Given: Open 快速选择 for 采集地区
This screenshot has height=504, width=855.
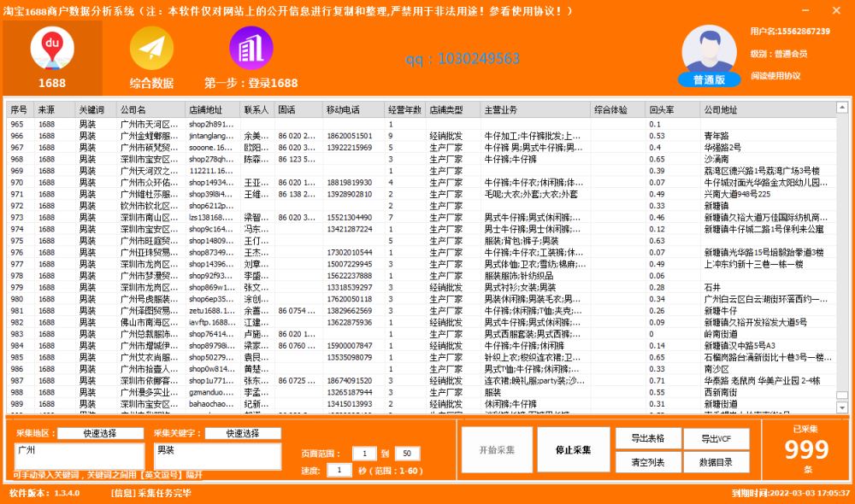Looking at the screenshot, I should tap(100, 433).
